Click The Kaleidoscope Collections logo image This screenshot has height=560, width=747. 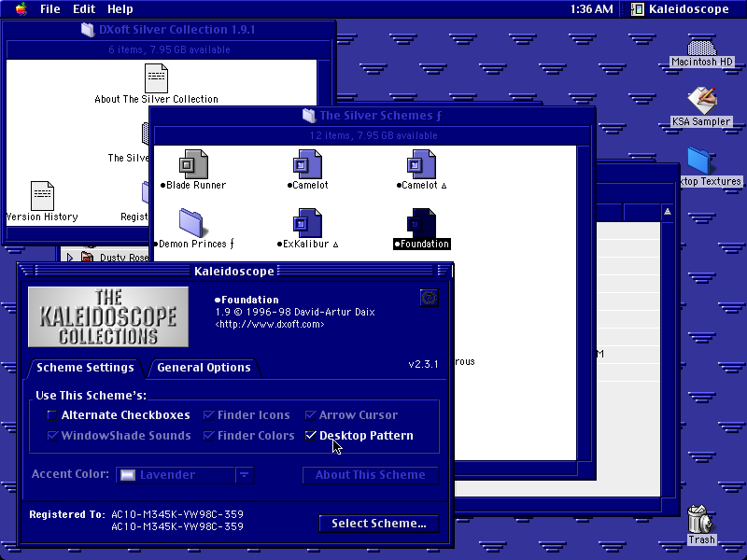click(x=108, y=316)
